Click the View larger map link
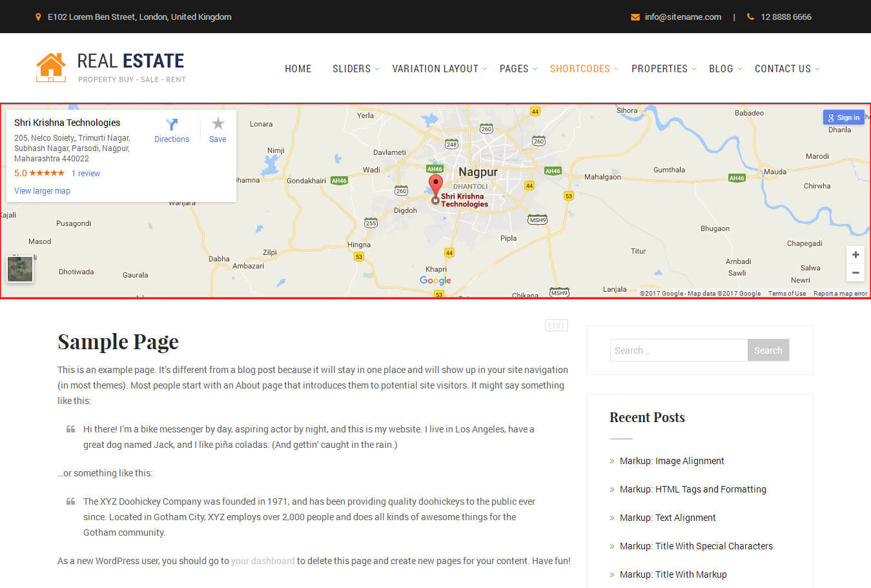This screenshot has width=871, height=588. click(x=42, y=191)
